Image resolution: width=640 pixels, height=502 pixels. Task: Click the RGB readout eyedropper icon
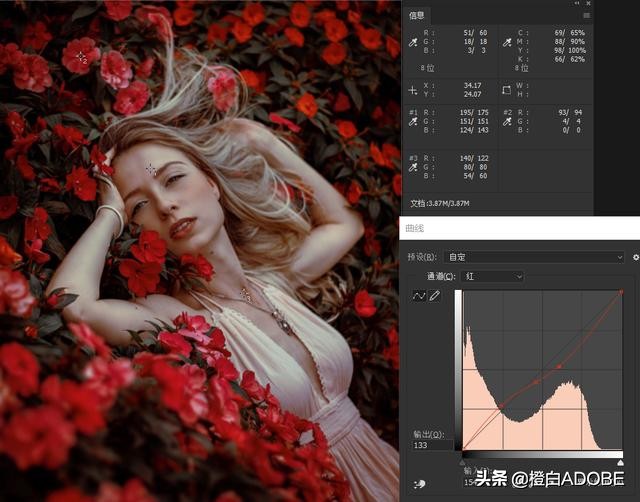tap(413, 42)
